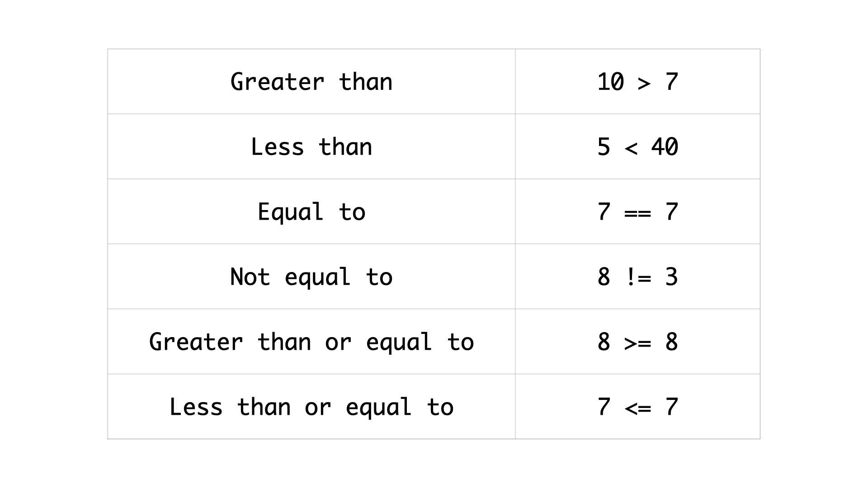Click the 'Less than' label

coord(311,147)
